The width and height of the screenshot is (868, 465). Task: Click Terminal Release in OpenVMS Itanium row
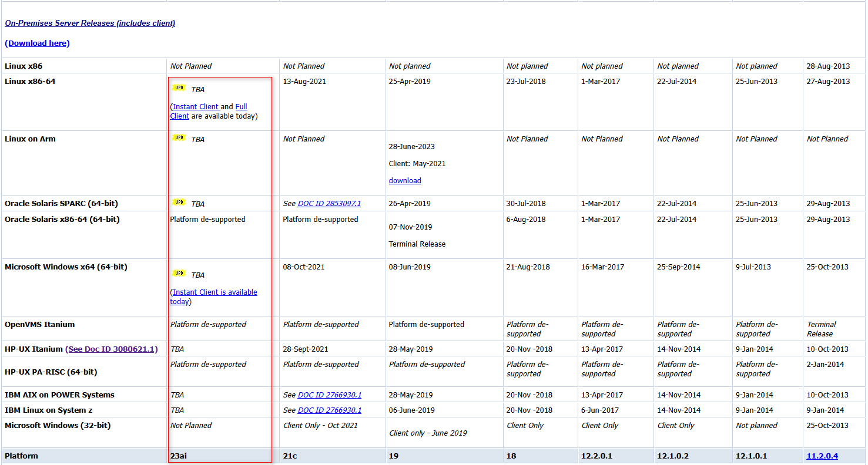[822, 329]
